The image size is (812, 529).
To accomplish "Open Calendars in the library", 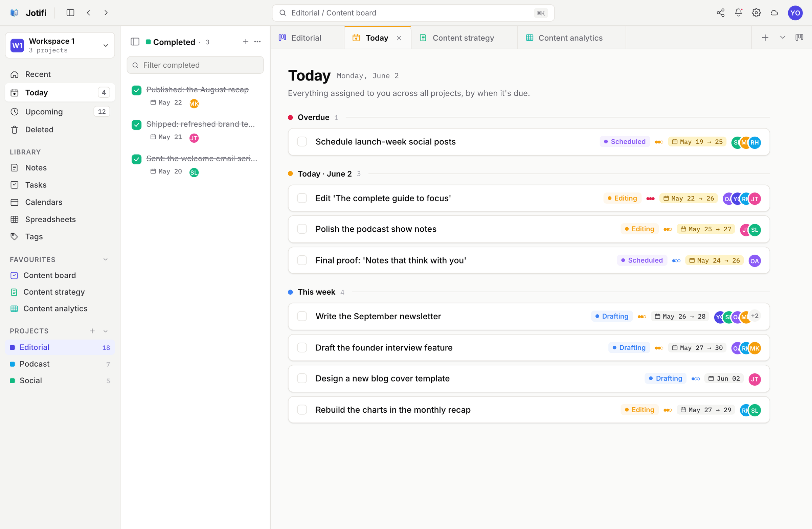I will pyautogui.click(x=60, y=202).
